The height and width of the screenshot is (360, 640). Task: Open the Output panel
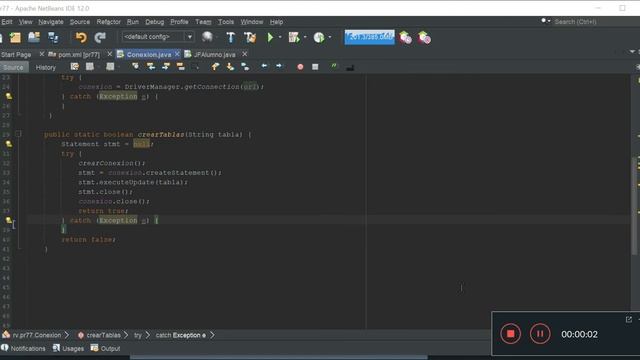105,349
